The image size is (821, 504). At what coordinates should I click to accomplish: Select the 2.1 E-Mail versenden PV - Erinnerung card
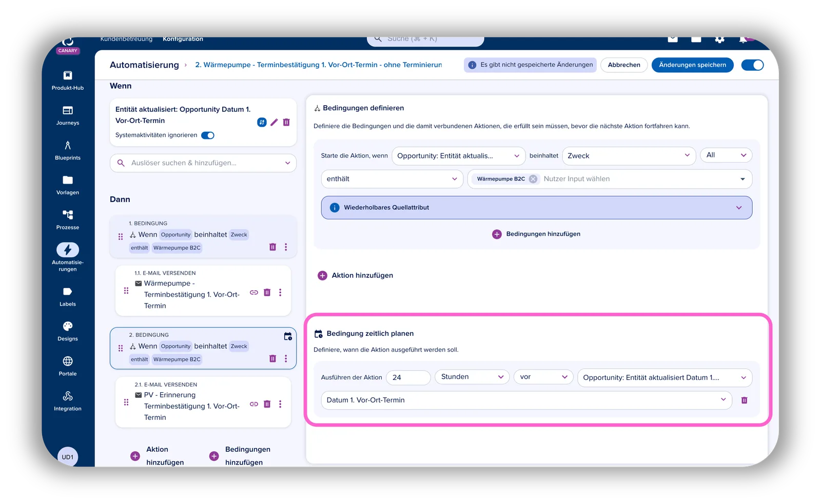tap(203, 402)
